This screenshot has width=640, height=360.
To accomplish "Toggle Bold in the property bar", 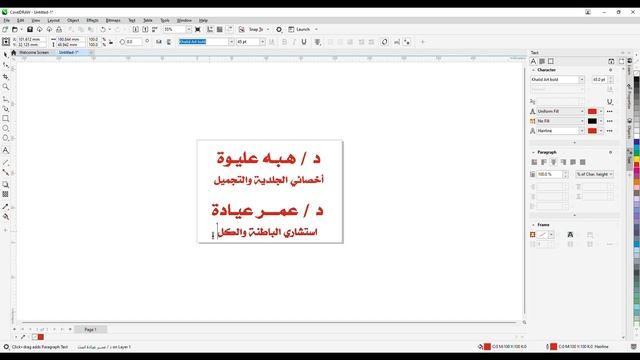I will coord(284,42).
